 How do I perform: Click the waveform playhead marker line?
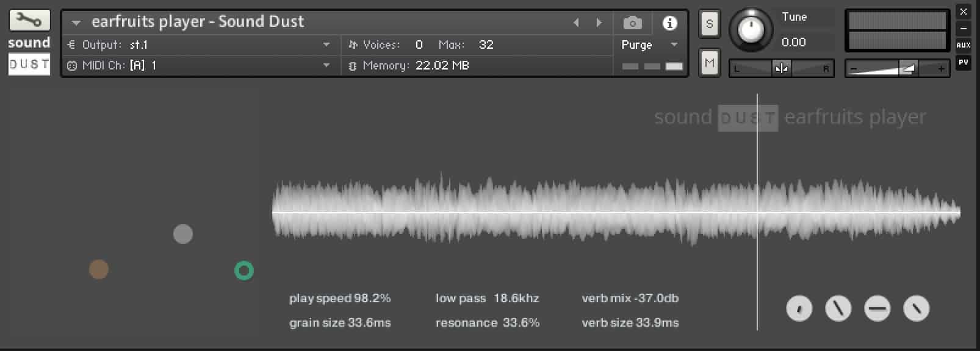coord(757,212)
